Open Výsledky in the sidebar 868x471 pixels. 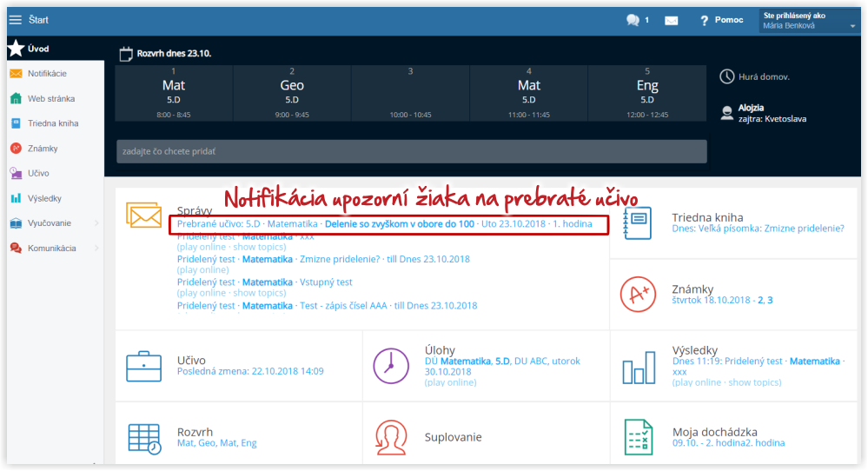[x=45, y=198]
